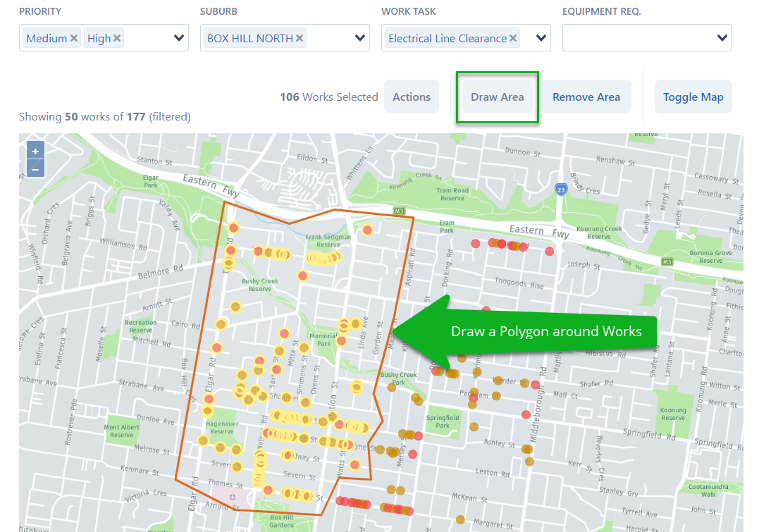Click the Draw Area button
This screenshot has height=532, width=759.
(x=497, y=97)
